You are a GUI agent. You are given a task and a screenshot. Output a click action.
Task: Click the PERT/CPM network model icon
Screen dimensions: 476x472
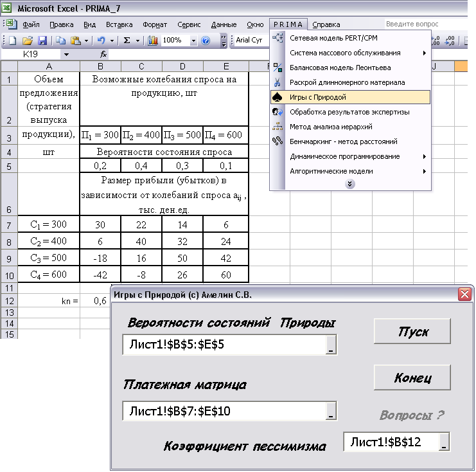click(278, 38)
